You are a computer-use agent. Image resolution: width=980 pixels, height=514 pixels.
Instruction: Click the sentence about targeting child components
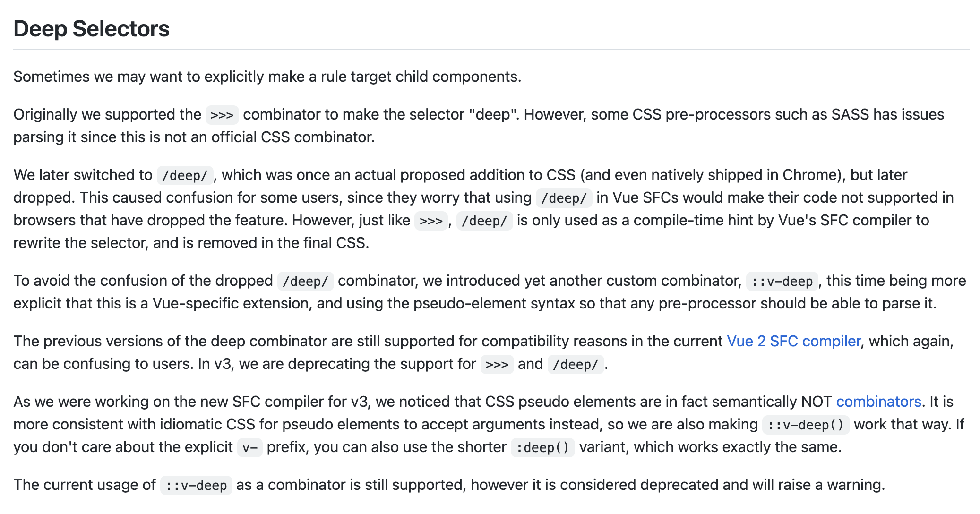coord(267,77)
